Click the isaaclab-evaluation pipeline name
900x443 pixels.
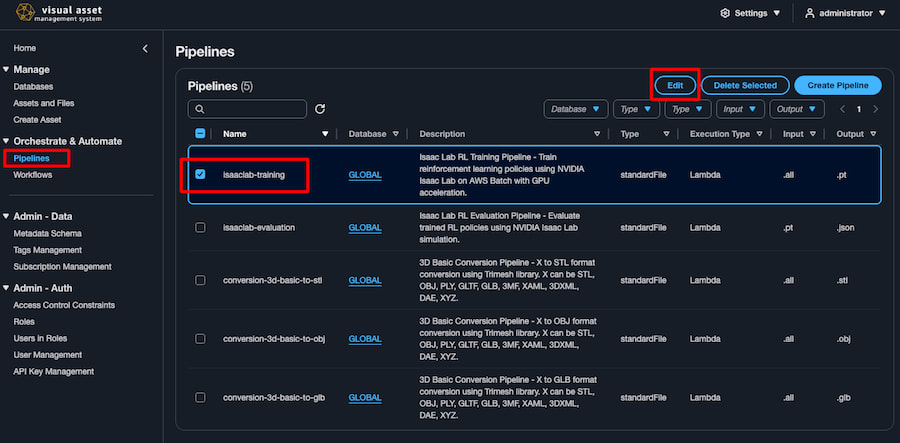259,228
